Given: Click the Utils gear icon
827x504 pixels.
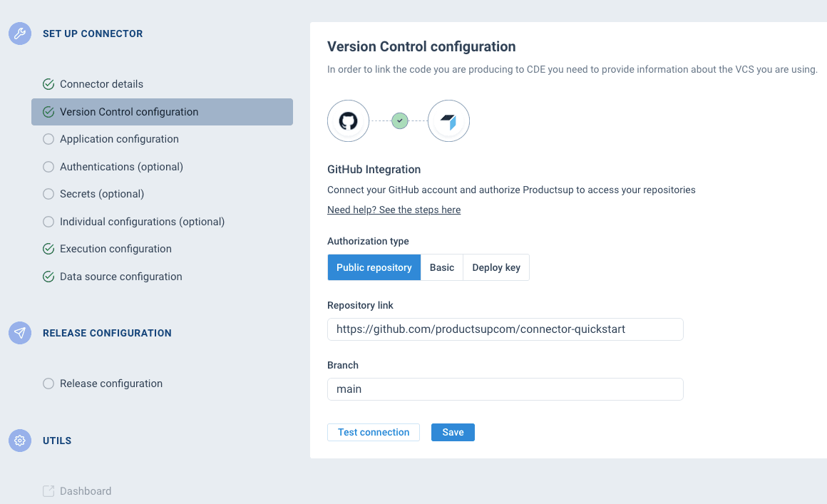Looking at the screenshot, I should pyautogui.click(x=19, y=441).
